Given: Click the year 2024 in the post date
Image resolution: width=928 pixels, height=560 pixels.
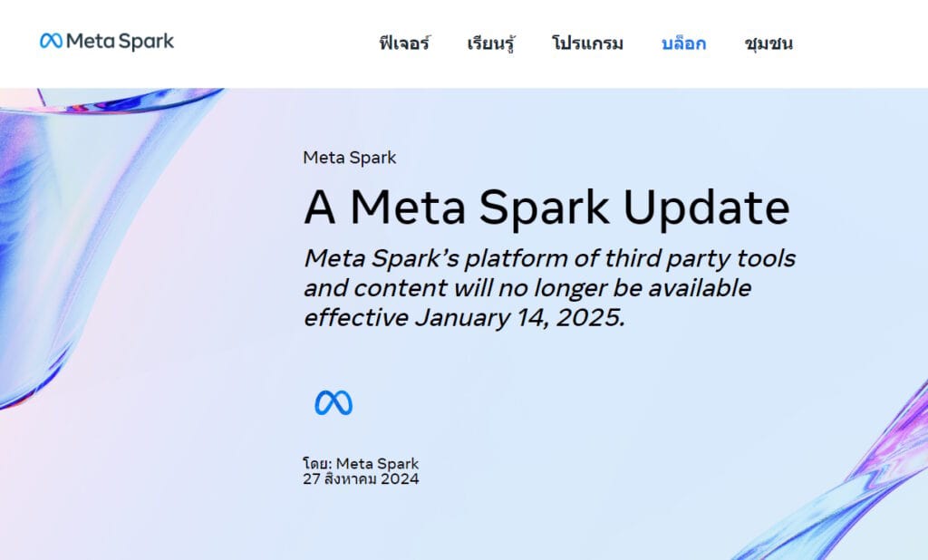Looking at the screenshot, I should tap(400, 479).
